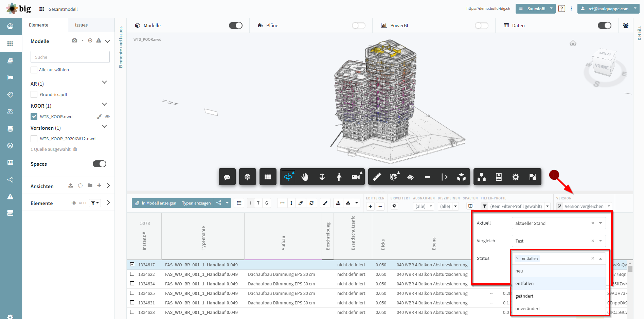The height and width of the screenshot is (319, 644).
Task: Collapse the KOOR group chevron
Action: pyautogui.click(x=105, y=104)
